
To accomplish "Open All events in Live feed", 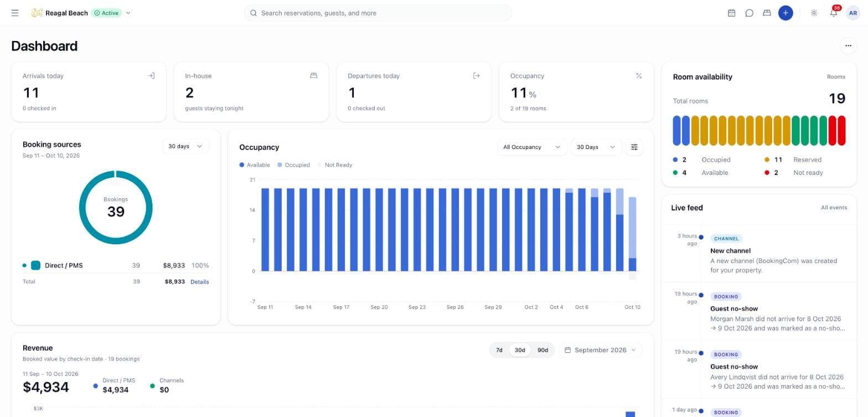I will [x=834, y=208].
